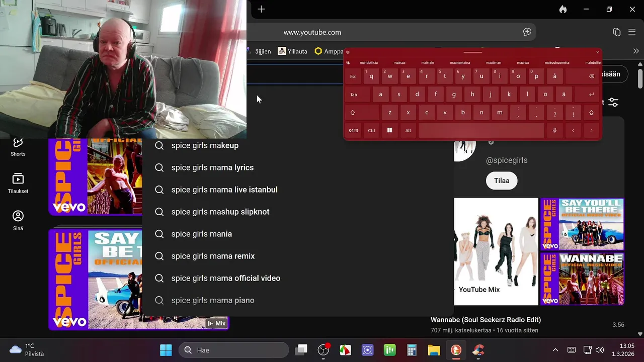Tap the Enter key on touch keyboard
Screen dimensions: 644x362
(587, 95)
